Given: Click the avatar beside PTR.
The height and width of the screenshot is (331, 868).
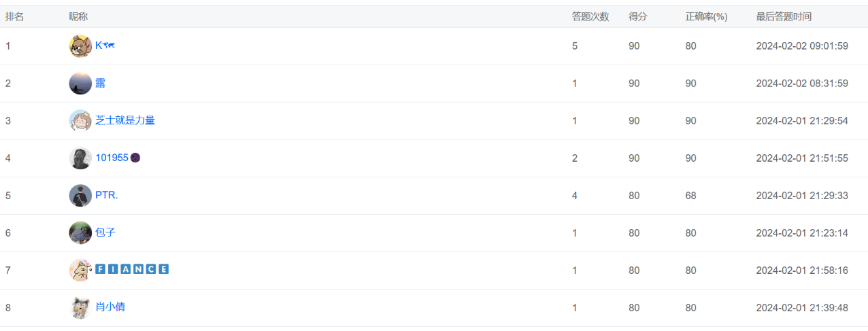Looking at the screenshot, I should pyautogui.click(x=80, y=196).
